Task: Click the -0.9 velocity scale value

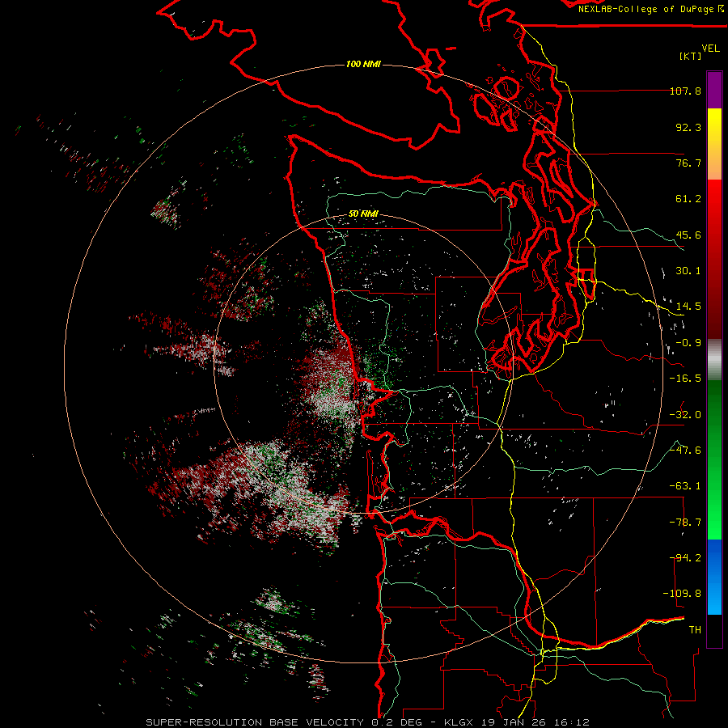Action: (x=688, y=343)
